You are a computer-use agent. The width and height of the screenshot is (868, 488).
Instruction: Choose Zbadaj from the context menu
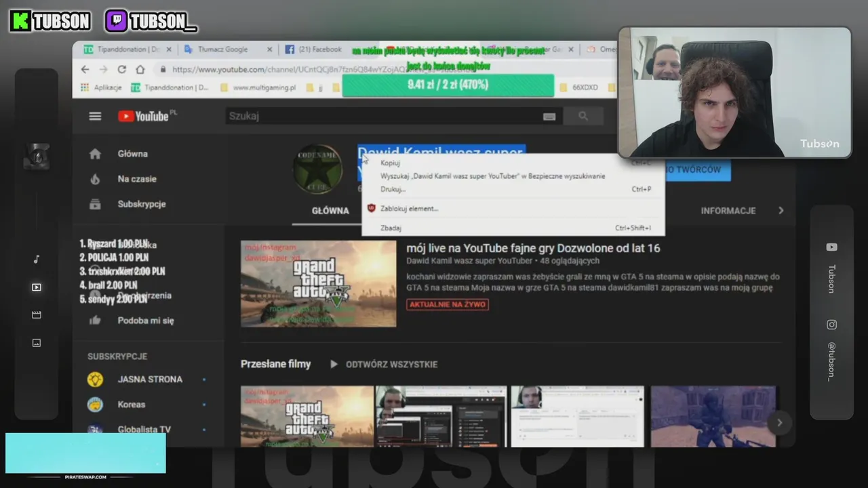pyautogui.click(x=513, y=228)
